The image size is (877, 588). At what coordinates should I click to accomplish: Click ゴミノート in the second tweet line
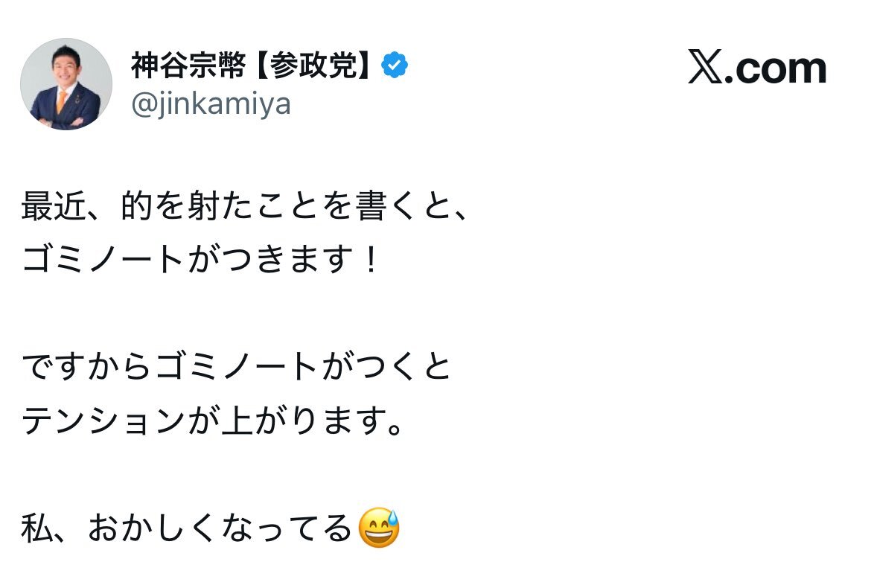tap(103, 260)
